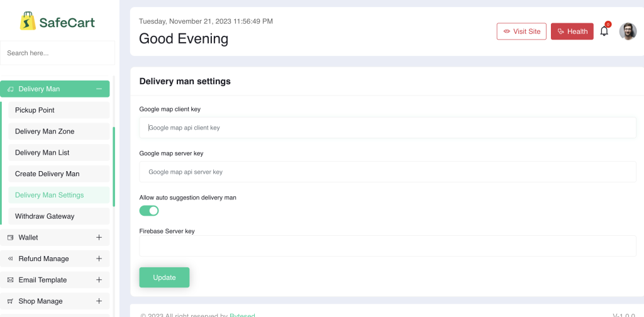Viewport: 644px width, 317px height.
Task: Open Withdraw Gateway page
Action: 58,216
